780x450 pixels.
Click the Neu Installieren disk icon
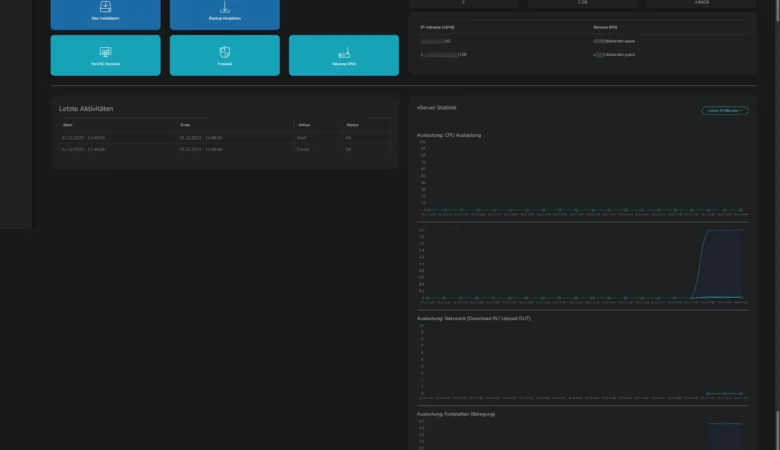[x=105, y=7]
